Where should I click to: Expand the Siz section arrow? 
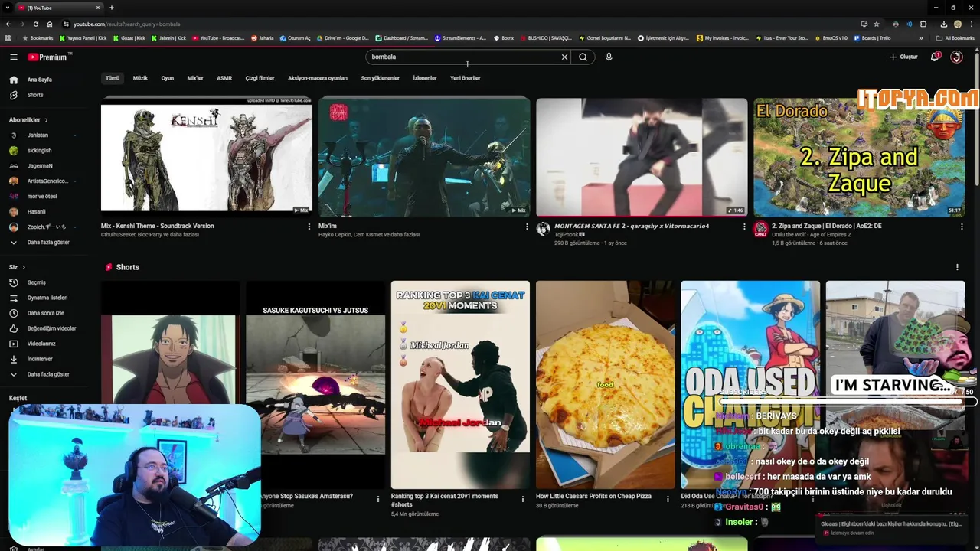click(24, 267)
